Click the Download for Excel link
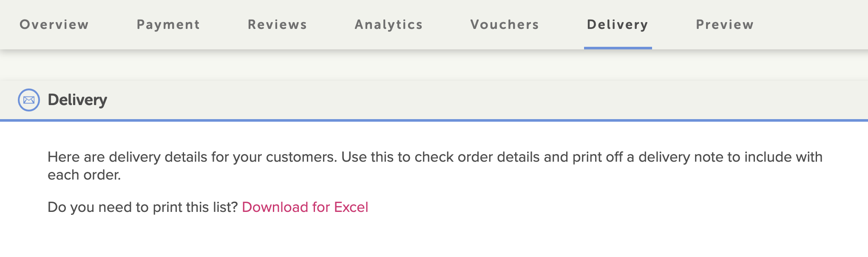The image size is (868, 257). coord(305,207)
